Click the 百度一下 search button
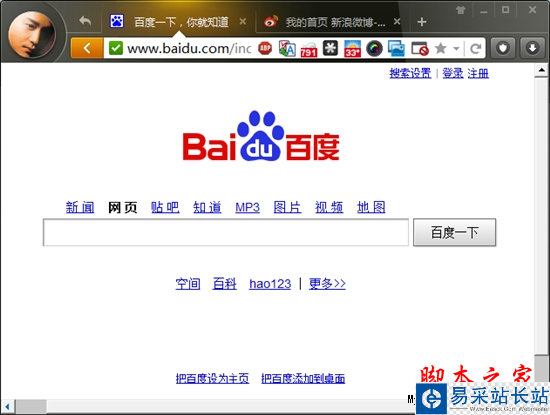550x415 pixels. click(454, 232)
